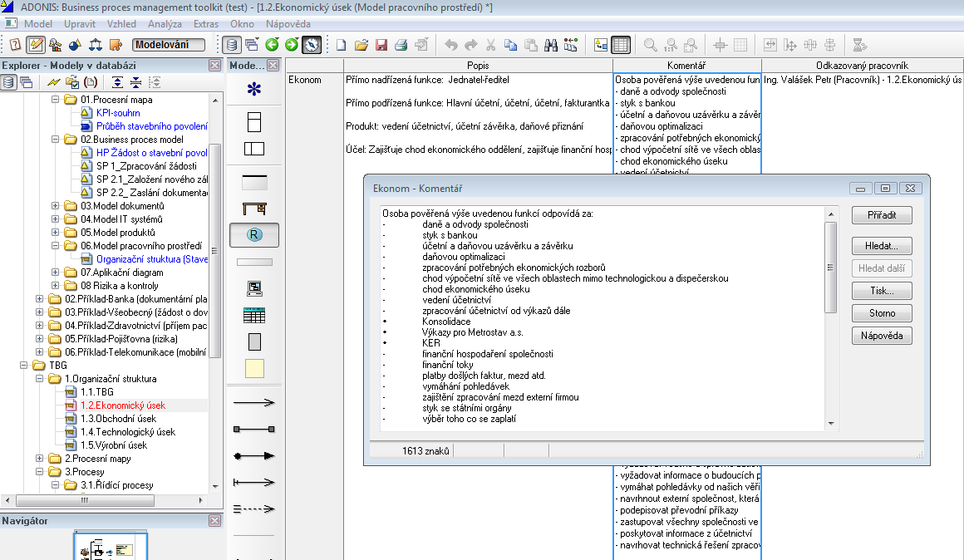Open the Vzhled menu
The width and height of the screenshot is (964, 560).
pyautogui.click(x=121, y=24)
